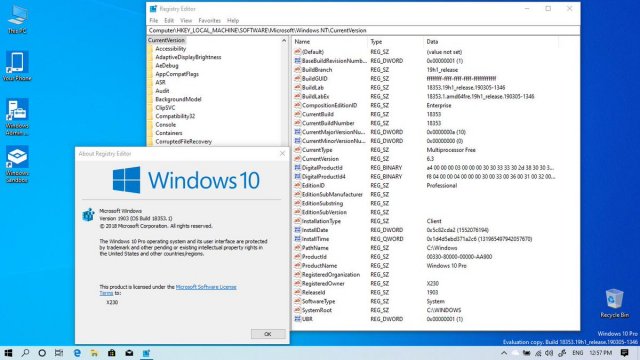Launch Windows Sandbox desktop shortcut
640x360 pixels.
pos(17,164)
